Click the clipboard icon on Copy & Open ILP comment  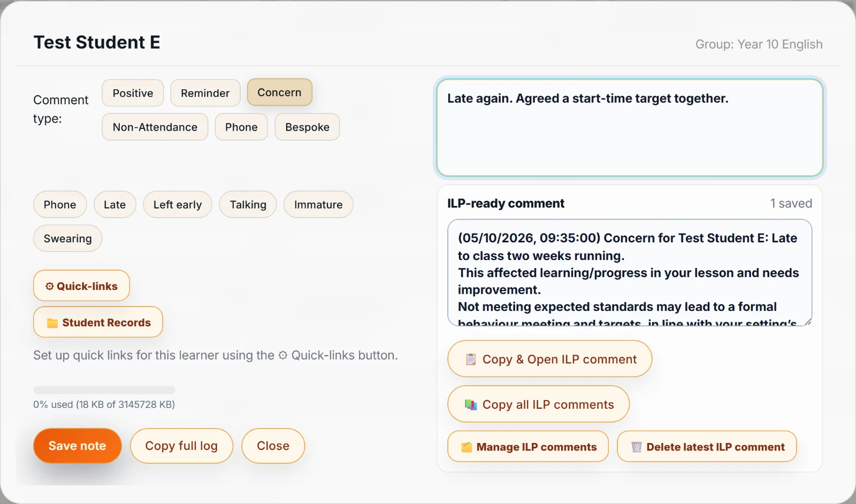(471, 359)
